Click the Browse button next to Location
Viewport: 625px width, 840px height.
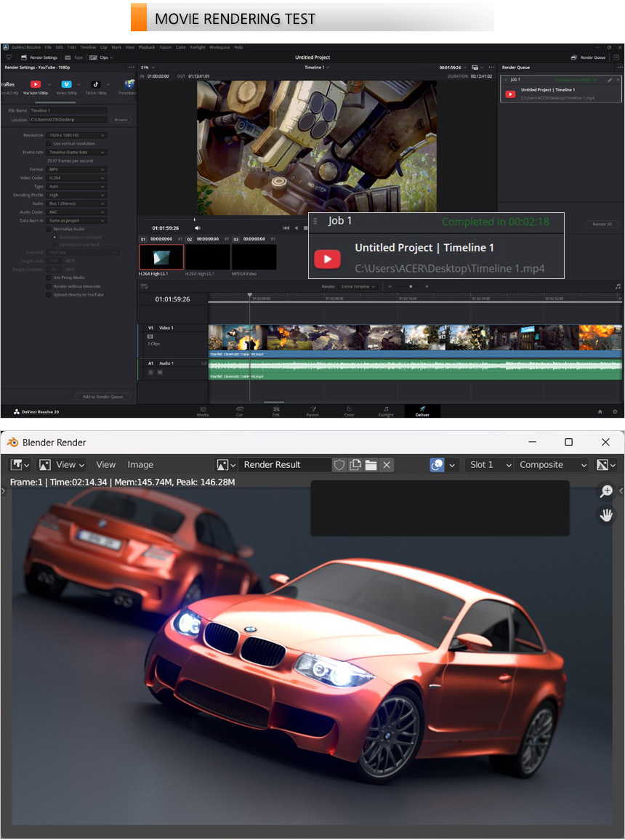pos(121,119)
